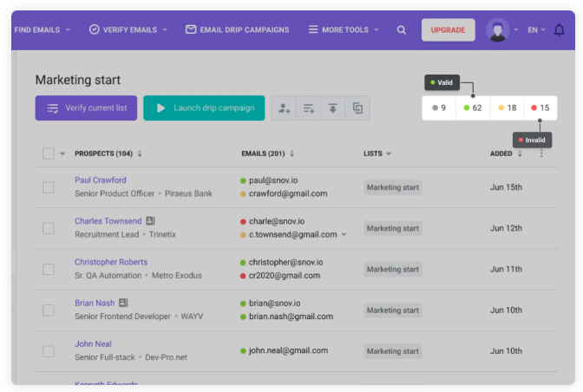Click Marketing start list tag in Paul Crawford row
Image resolution: width=583 pixels, height=392 pixels.
click(x=393, y=187)
